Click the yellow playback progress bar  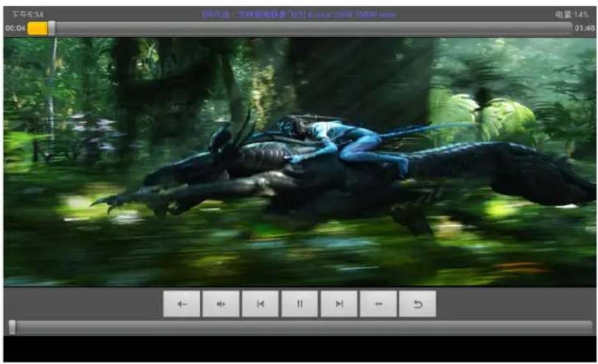click(x=38, y=28)
